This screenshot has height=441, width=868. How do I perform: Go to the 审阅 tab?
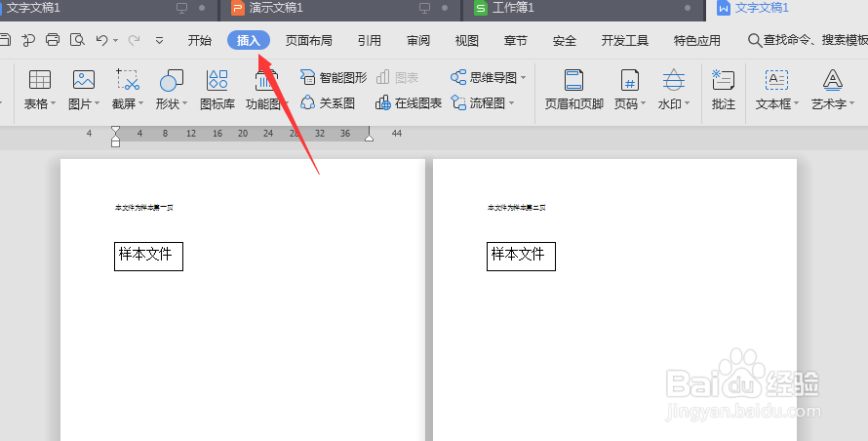(418, 40)
